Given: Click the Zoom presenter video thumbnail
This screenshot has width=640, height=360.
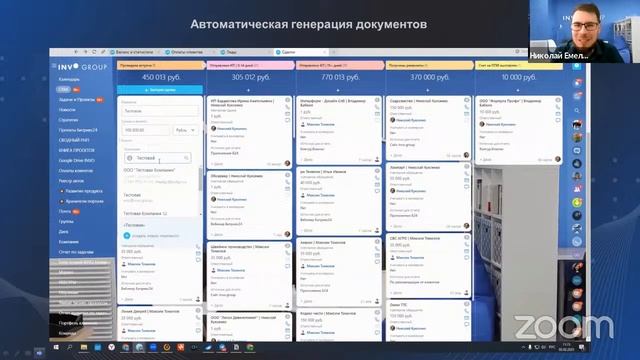Looking at the screenshot, I should point(584,31).
